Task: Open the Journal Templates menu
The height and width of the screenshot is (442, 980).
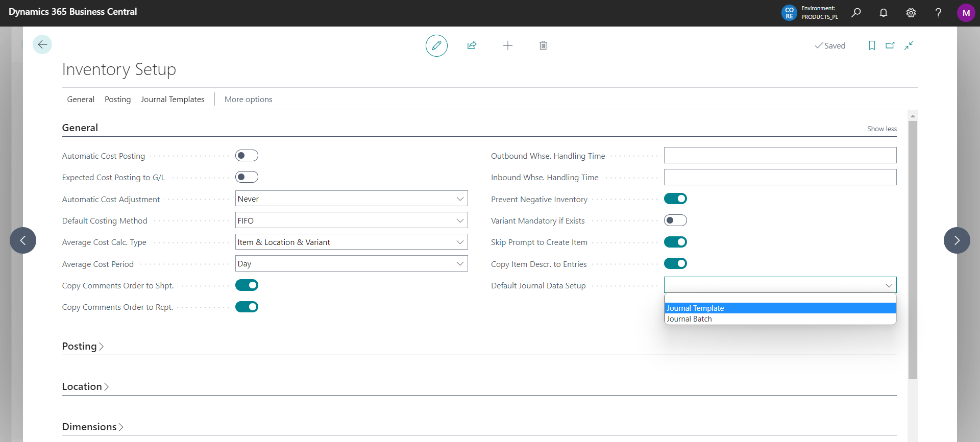Action: tap(173, 100)
